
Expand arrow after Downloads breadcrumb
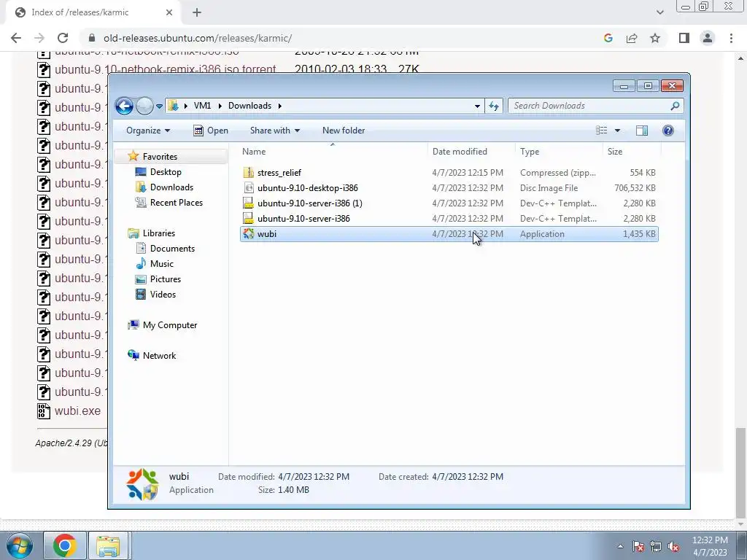[279, 106]
